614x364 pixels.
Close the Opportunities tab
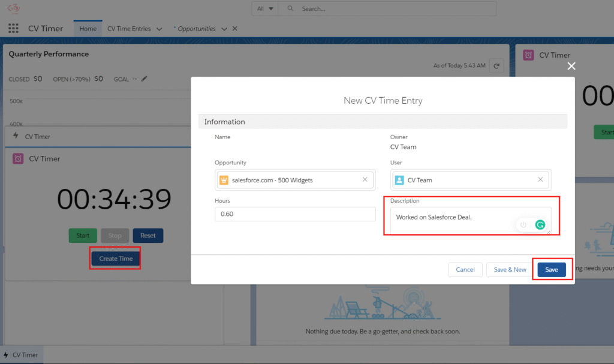234,29
